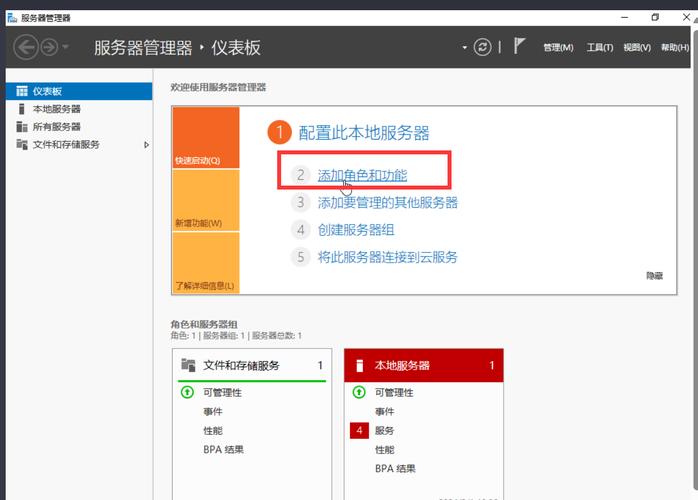Click 服务 in 本地服务器 tile
The width and height of the screenshot is (698, 500).
(385, 431)
